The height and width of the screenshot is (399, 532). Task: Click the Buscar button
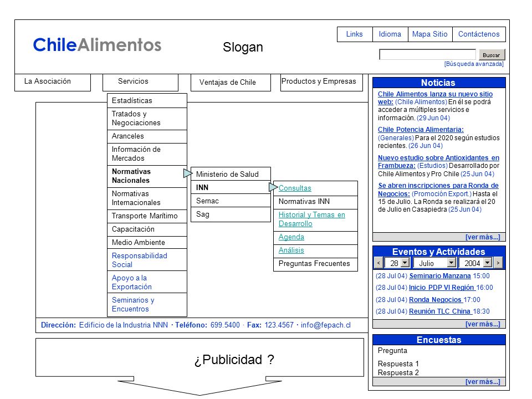tap(492, 55)
